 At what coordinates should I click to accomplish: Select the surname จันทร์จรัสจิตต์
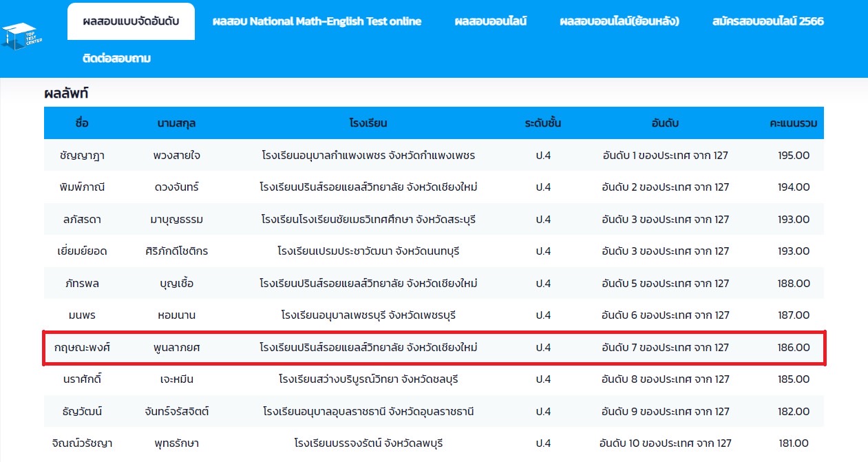(177, 412)
